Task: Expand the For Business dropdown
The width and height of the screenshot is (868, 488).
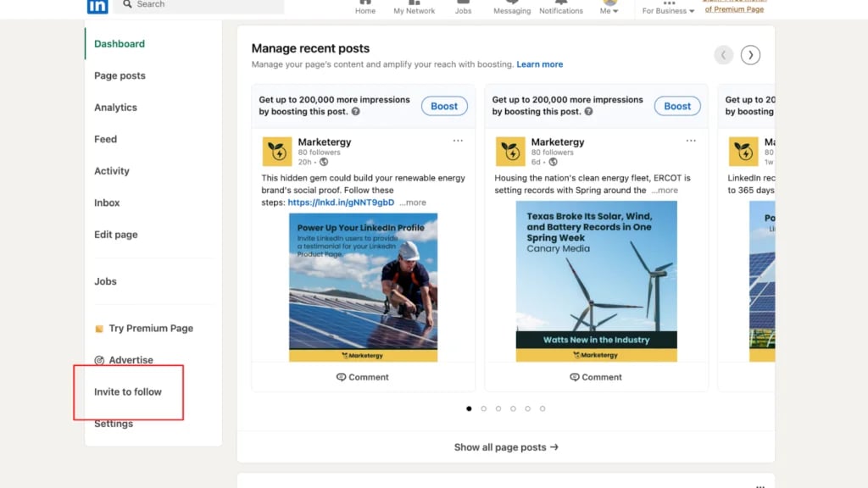Action: coord(668,8)
